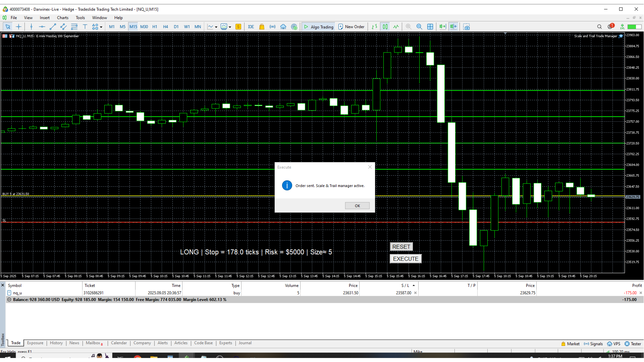
Task: Select the Fibonacci retracement tool
Action: click(x=74, y=27)
